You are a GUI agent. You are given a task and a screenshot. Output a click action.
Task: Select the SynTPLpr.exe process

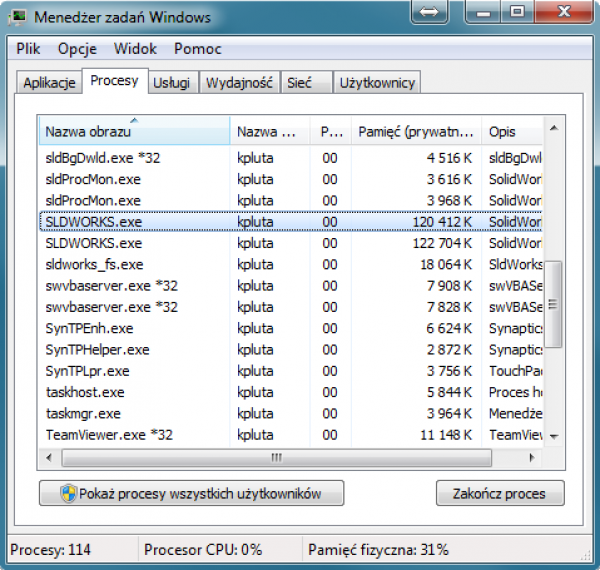coord(290,371)
